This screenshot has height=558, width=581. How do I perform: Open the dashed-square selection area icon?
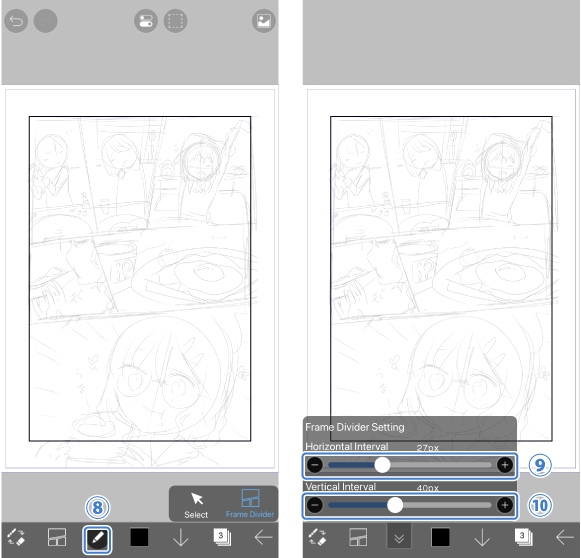pyautogui.click(x=175, y=21)
